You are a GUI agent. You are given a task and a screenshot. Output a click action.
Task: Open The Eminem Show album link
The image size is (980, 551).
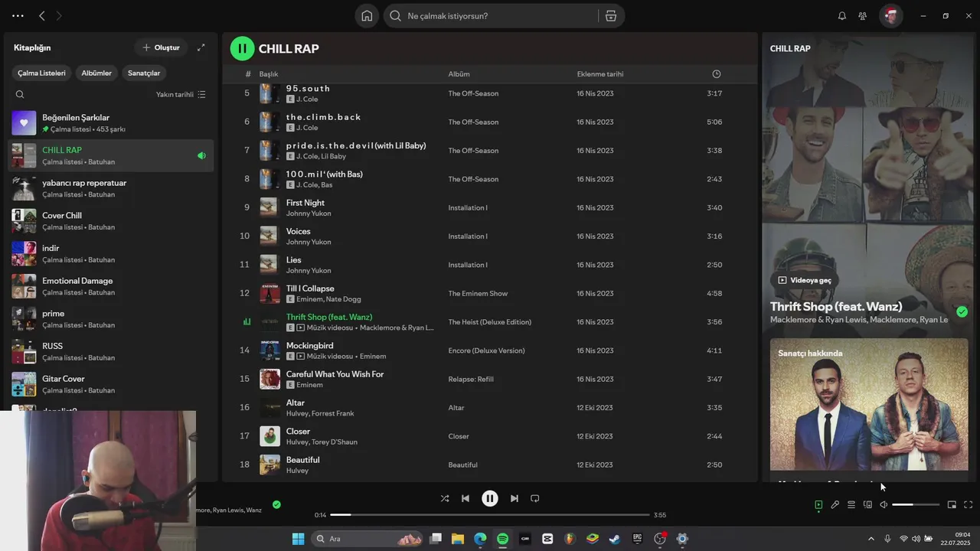pos(478,294)
